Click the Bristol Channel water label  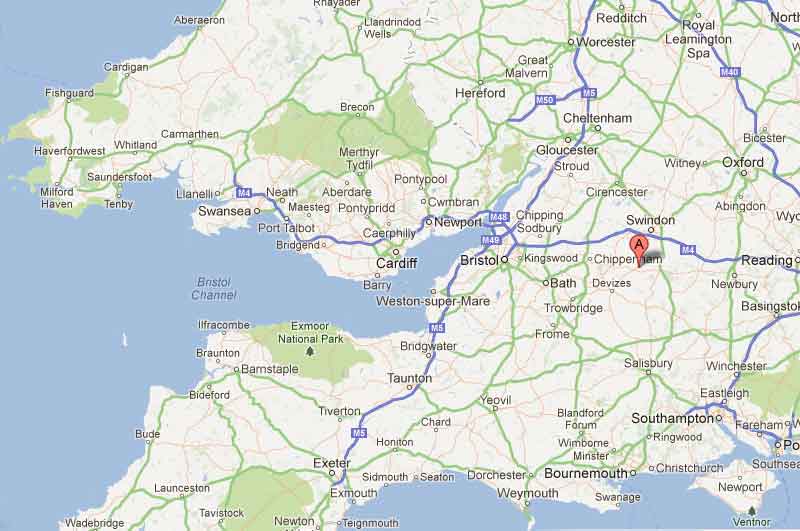pos(214,289)
